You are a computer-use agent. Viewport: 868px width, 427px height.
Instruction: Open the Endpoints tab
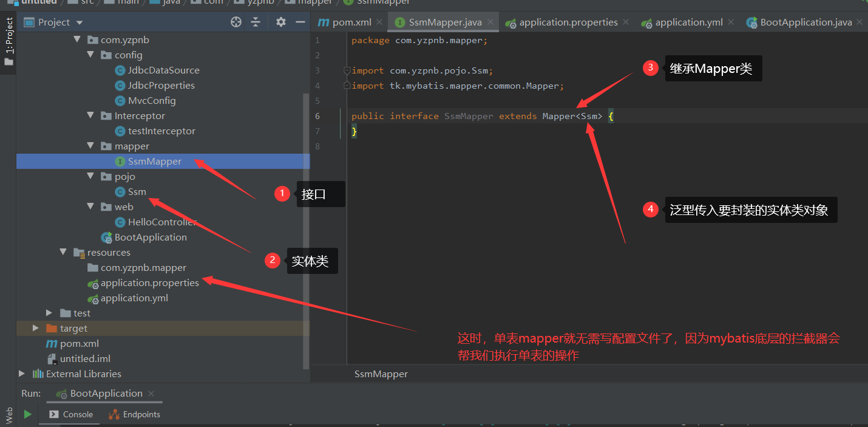coord(135,414)
